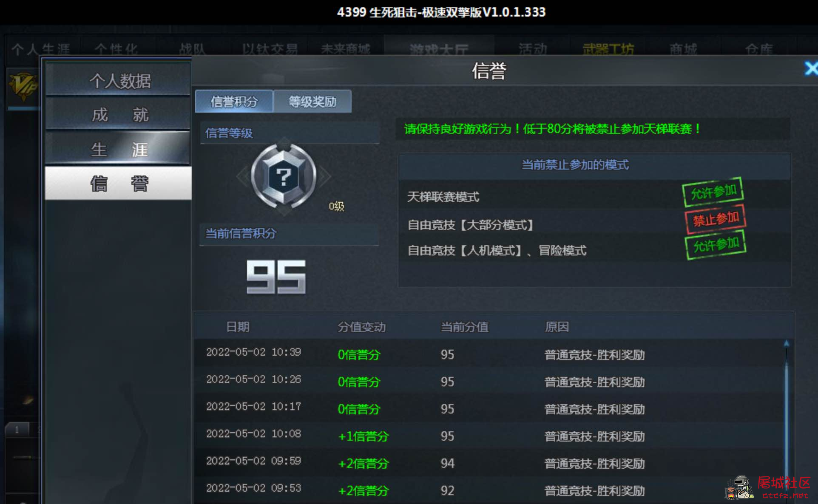Go to 以钛交易 top navigation

pos(270,49)
